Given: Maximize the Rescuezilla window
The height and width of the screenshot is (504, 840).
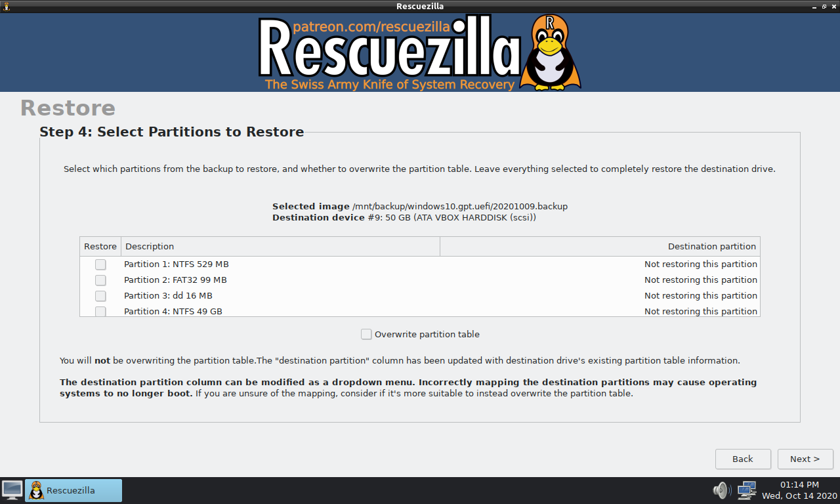Looking at the screenshot, I should click(x=824, y=7).
